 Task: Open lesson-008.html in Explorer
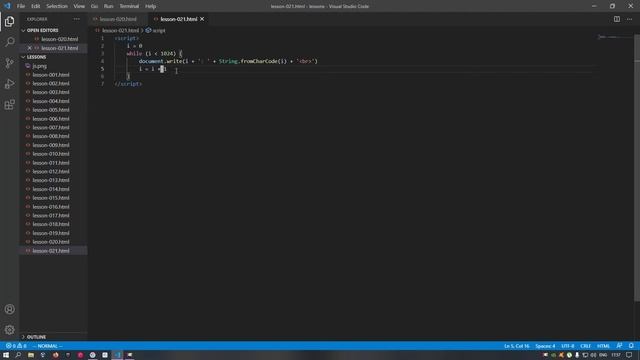pyautogui.click(x=51, y=136)
